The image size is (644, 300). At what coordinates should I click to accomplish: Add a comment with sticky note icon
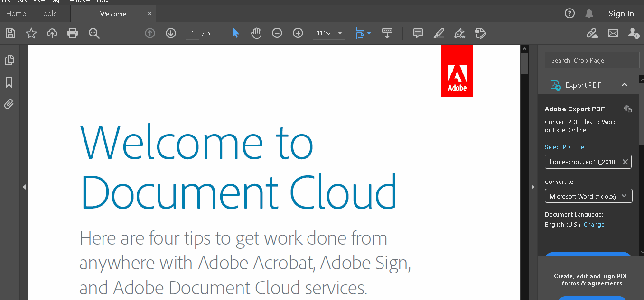pos(418,33)
